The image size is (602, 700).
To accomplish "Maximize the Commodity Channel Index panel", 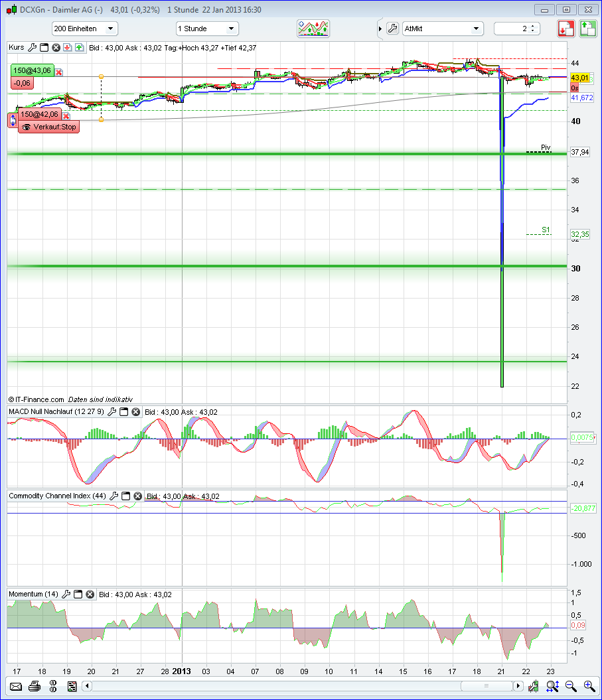I will tap(125, 496).
